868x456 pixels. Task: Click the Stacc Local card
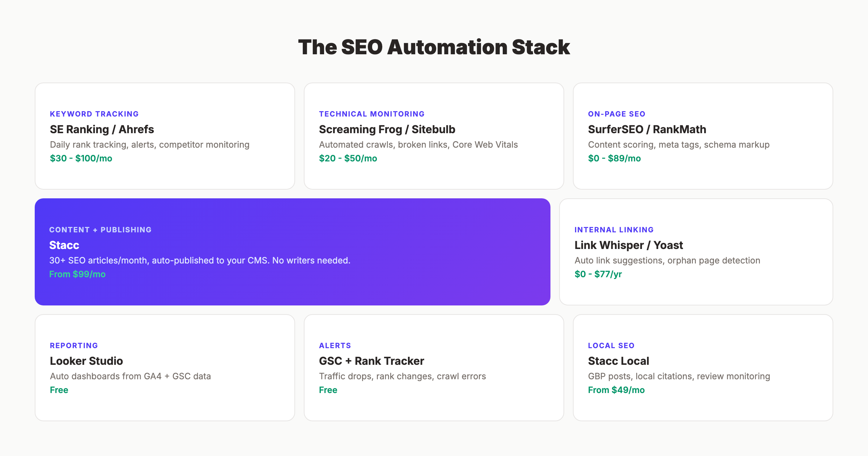(703, 368)
